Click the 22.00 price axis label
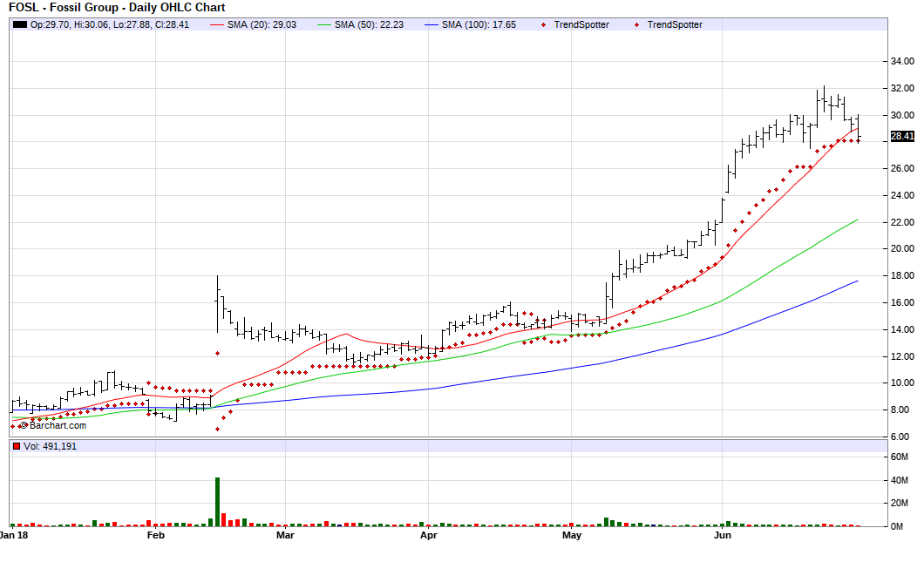This screenshot has width=924, height=562. [x=902, y=223]
